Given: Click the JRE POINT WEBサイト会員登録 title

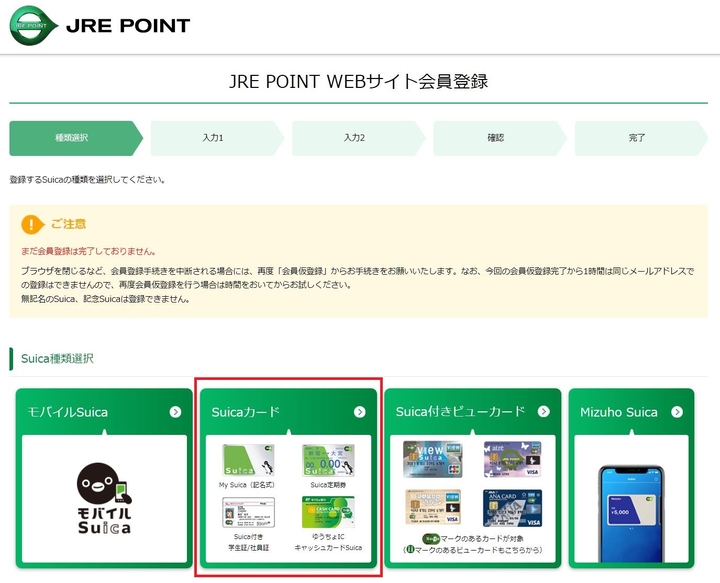Looking at the screenshot, I should coord(359,81).
